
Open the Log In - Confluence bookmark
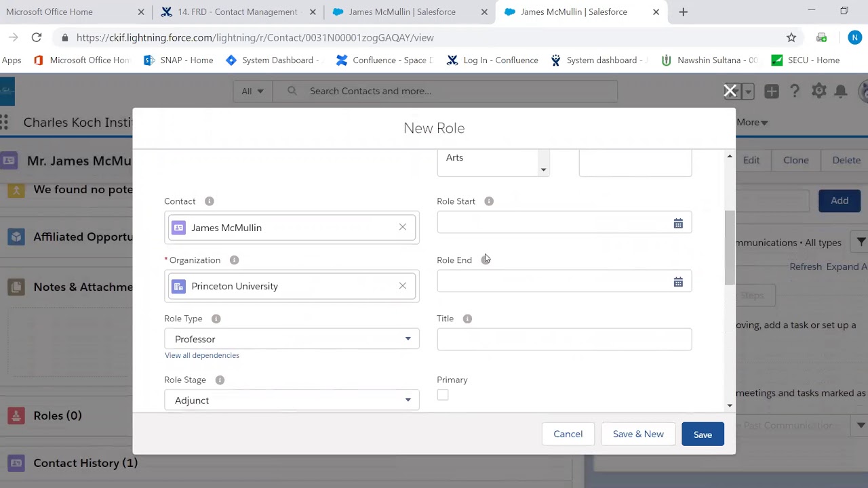pyautogui.click(x=492, y=60)
